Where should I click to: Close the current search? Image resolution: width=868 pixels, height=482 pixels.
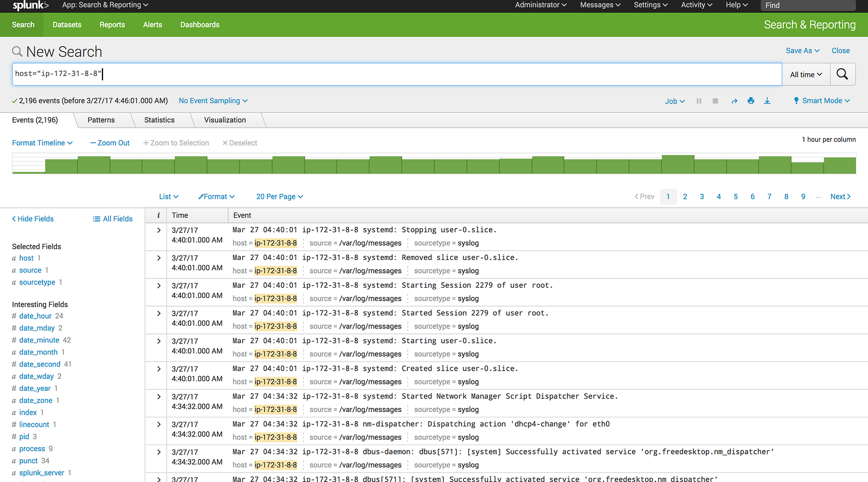point(841,50)
